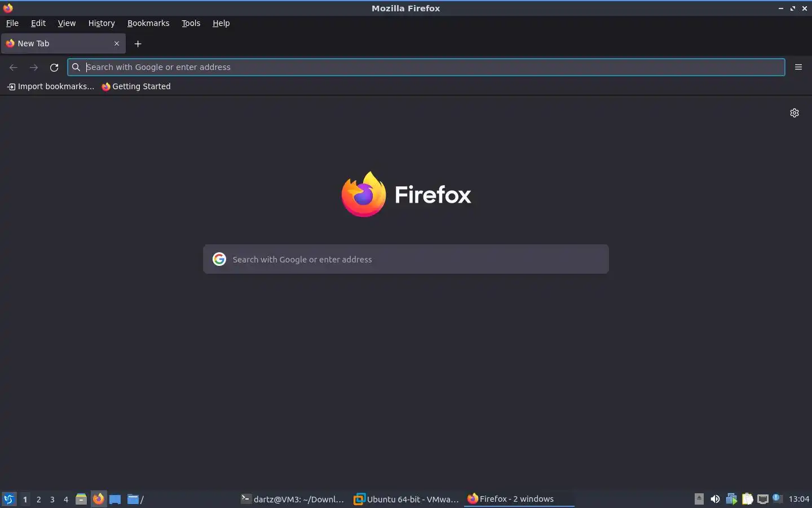Open the clipboard manager tray icon
Image resolution: width=812 pixels, height=508 pixels.
[x=747, y=499]
